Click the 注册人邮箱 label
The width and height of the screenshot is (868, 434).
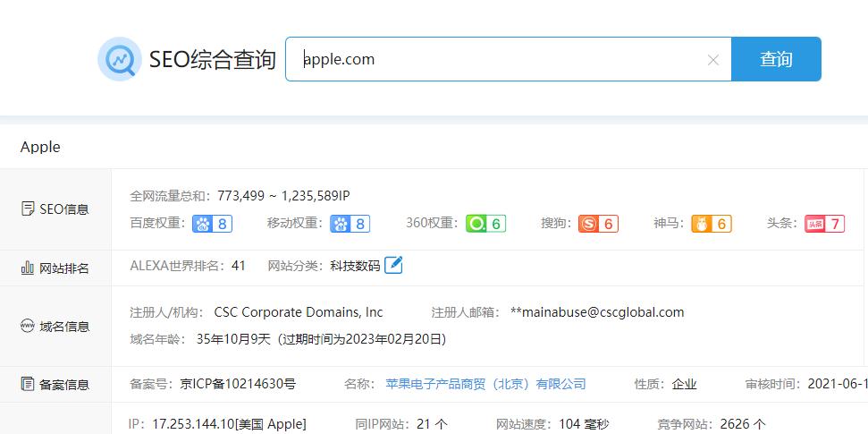[x=468, y=312]
